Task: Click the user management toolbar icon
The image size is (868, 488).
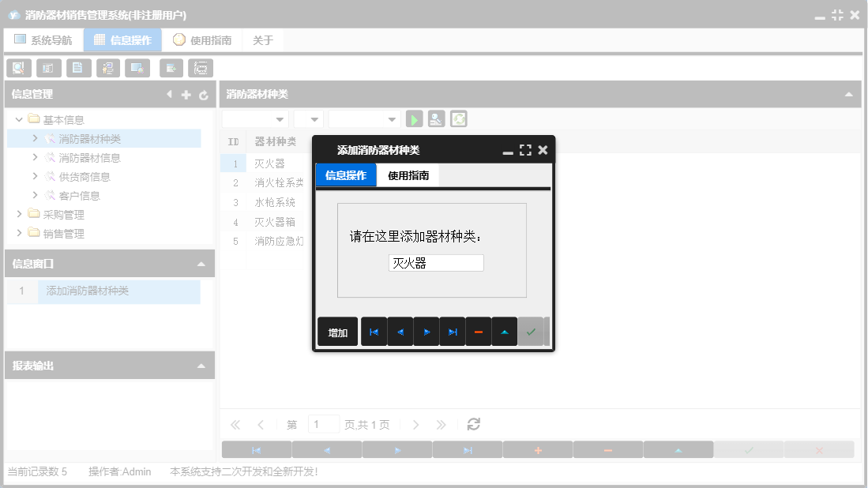Action: click(x=108, y=68)
